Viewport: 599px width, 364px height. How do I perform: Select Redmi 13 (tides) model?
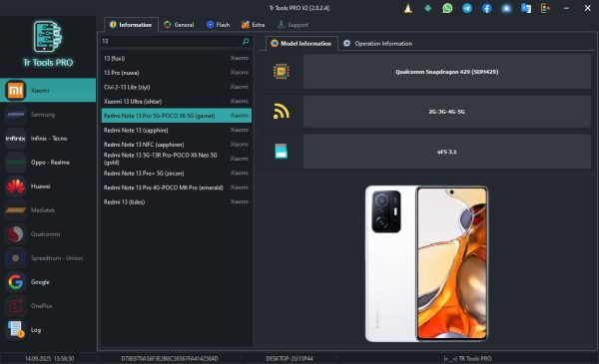pos(176,201)
